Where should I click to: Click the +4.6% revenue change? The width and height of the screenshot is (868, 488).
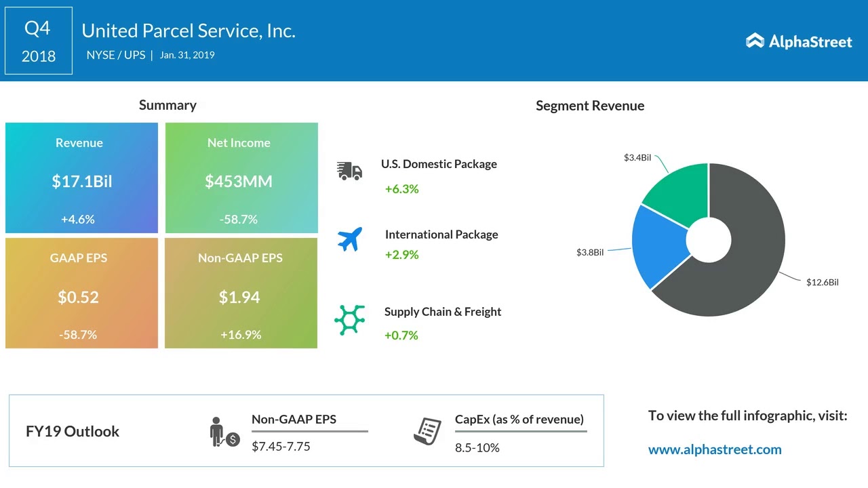click(77, 220)
